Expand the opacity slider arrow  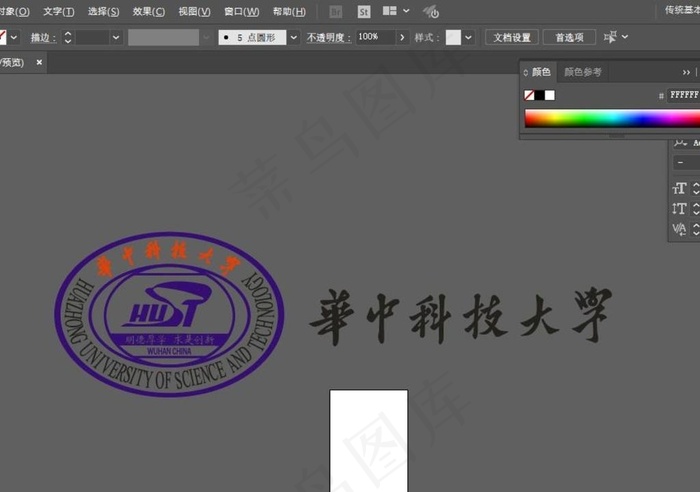402,38
